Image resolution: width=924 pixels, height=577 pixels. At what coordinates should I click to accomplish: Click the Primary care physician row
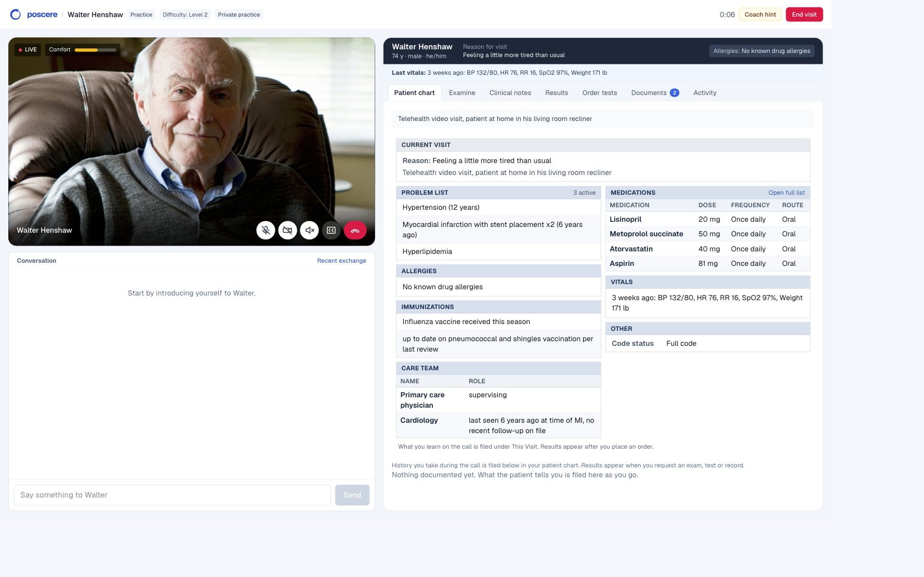[498, 400]
